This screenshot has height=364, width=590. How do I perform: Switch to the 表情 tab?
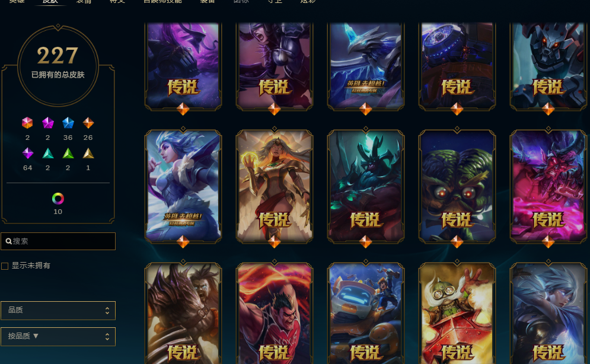84,2
